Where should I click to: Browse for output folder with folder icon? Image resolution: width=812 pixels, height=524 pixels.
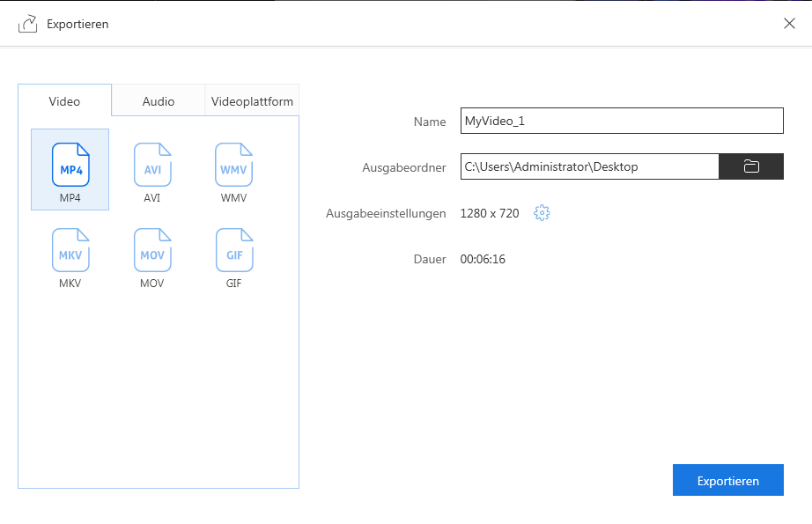tap(751, 166)
